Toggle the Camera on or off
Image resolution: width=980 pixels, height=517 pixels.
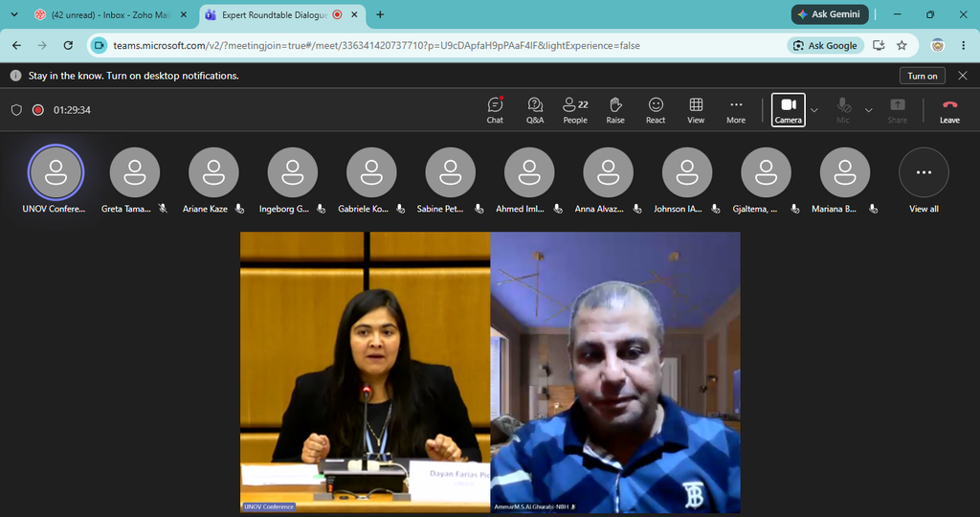[789, 110]
